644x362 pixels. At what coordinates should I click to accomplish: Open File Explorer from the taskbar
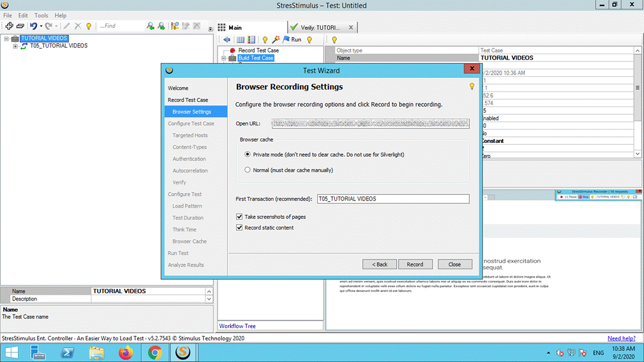coord(97,353)
